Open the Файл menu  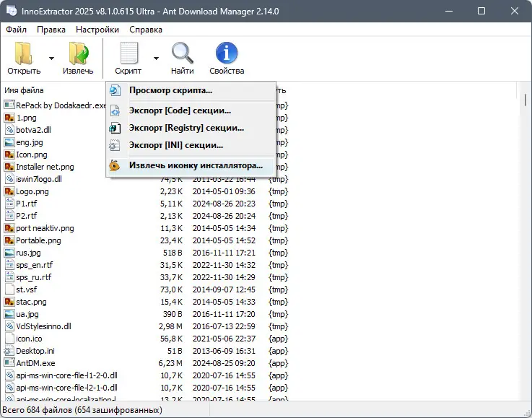pos(17,30)
